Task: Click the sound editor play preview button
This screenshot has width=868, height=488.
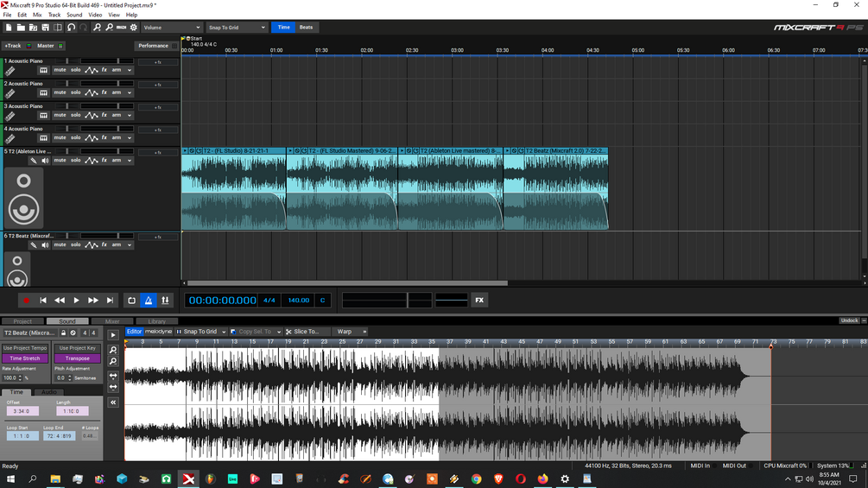Action: pos(113,335)
